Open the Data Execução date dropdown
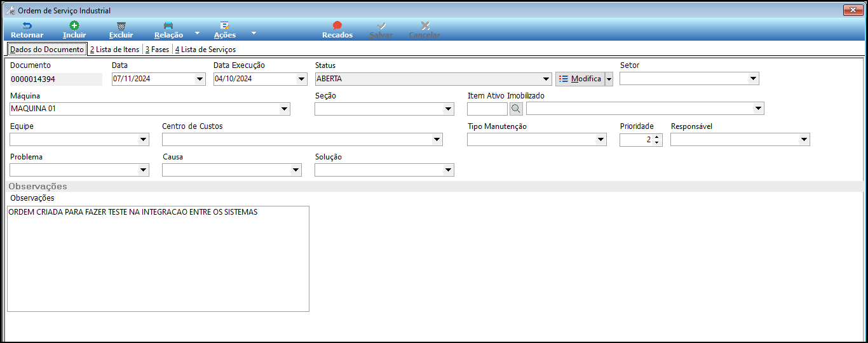868x343 pixels. coord(301,79)
